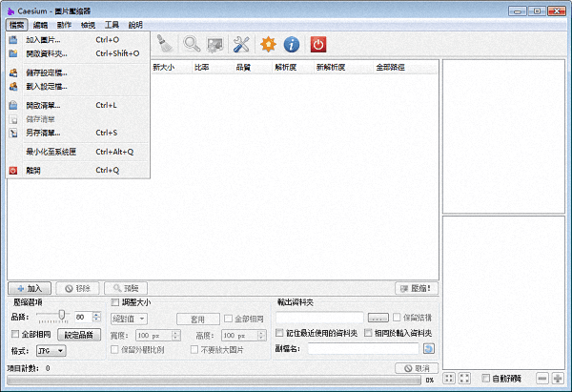Image resolution: width=572 pixels, height=392 pixels.
Task: Click the 預覽 button
Action: tap(126, 288)
